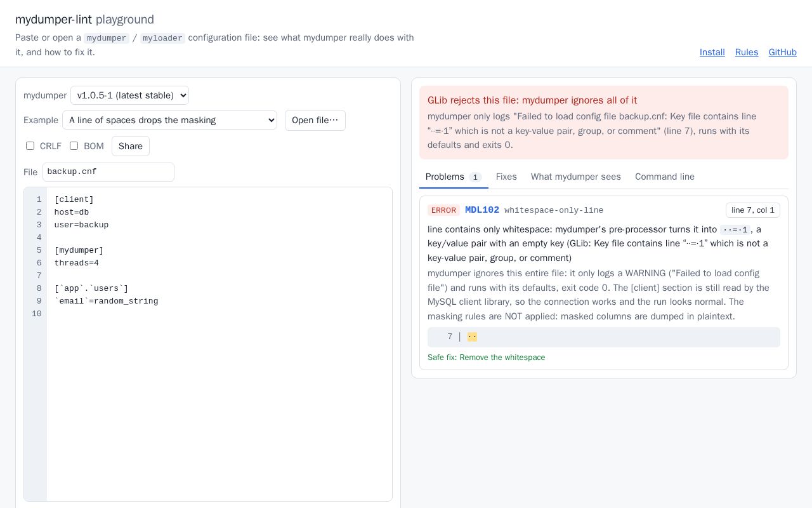Screen dimensions: 812x508
Task: Jump to line 7, col 1 badge
Action: coord(753,210)
